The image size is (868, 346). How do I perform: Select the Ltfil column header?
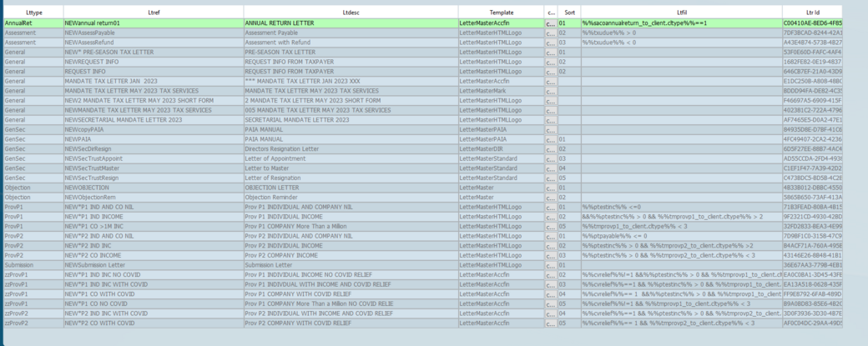680,13
